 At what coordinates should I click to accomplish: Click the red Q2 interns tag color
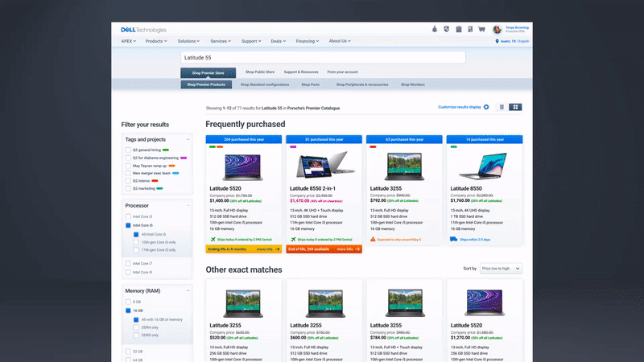(x=155, y=181)
